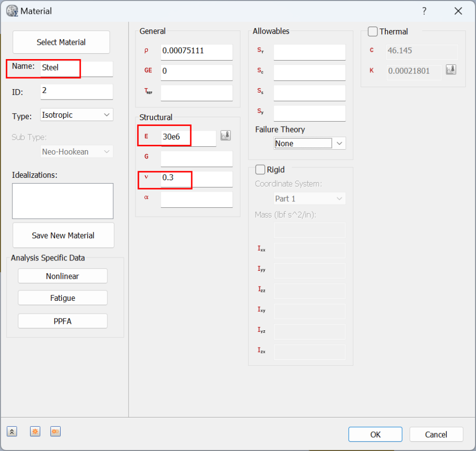Screen dimensions: 476x451
Task: Confirm the material with OK
Action: (375, 434)
